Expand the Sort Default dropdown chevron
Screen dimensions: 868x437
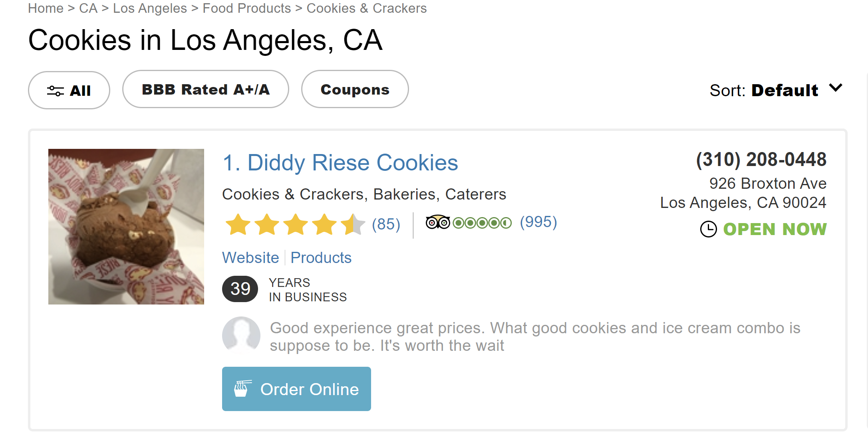pyautogui.click(x=836, y=88)
